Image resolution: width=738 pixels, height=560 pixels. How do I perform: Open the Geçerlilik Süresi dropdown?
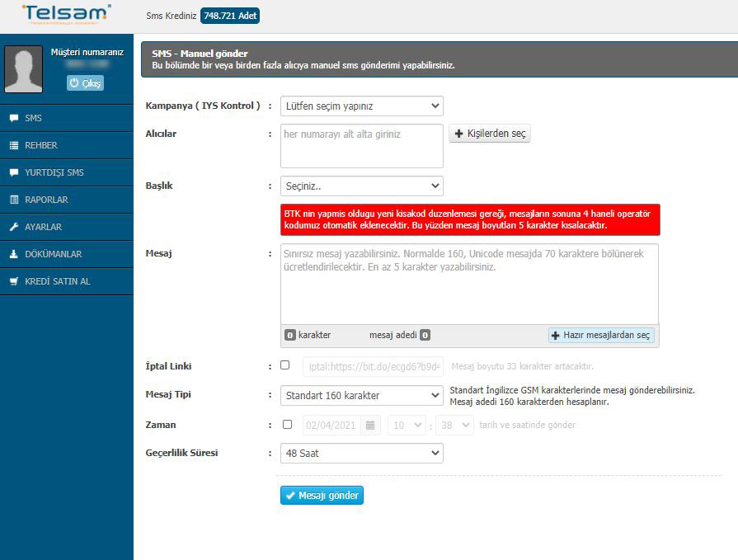point(361,453)
